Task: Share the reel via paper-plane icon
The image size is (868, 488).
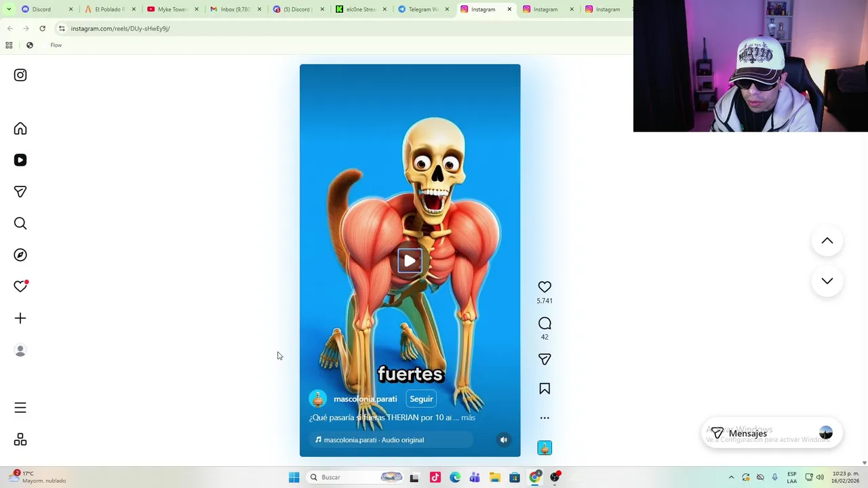Action: (x=545, y=359)
